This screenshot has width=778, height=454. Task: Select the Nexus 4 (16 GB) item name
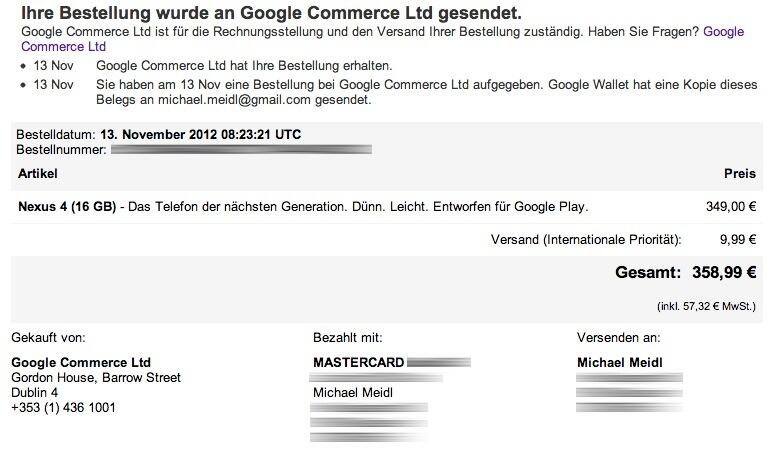click(x=67, y=206)
